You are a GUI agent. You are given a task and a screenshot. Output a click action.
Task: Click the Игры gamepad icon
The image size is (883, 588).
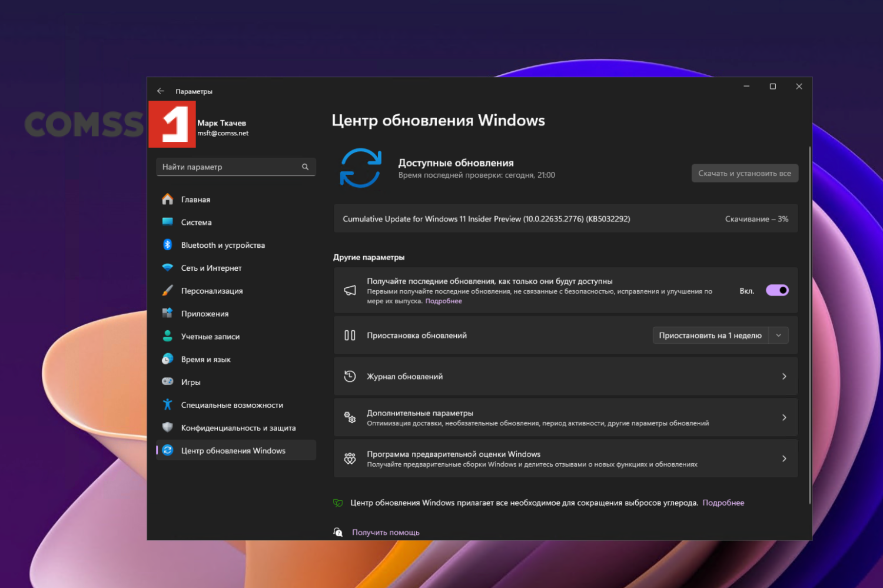click(168, 381)
